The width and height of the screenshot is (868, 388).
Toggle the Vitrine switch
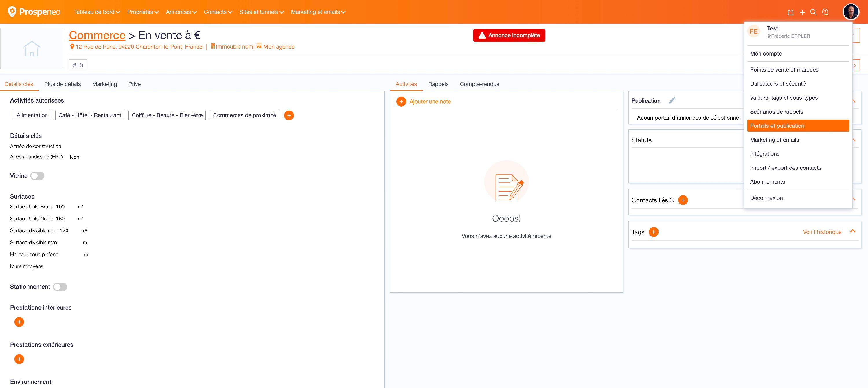(37, 176)
